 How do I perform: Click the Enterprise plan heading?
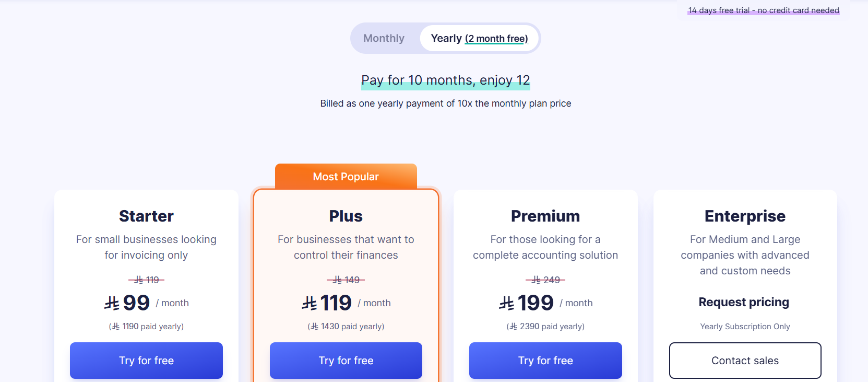745,216
